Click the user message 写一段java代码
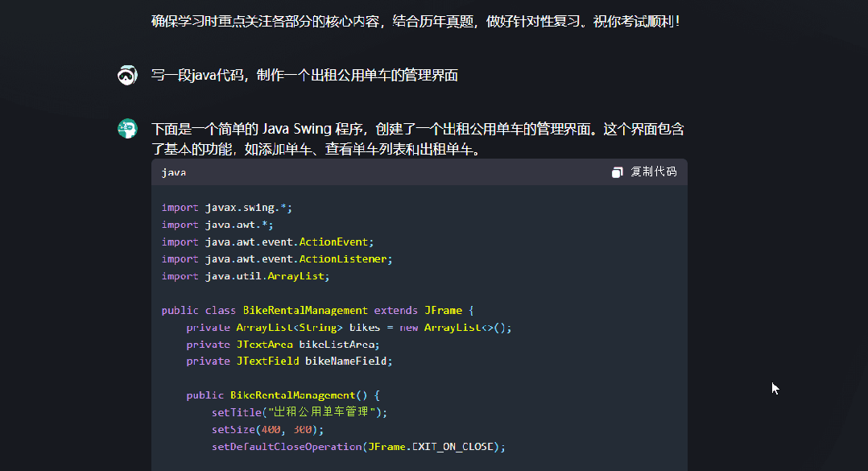The height and width of the screenshot is (471, 868). coord(304,75)
